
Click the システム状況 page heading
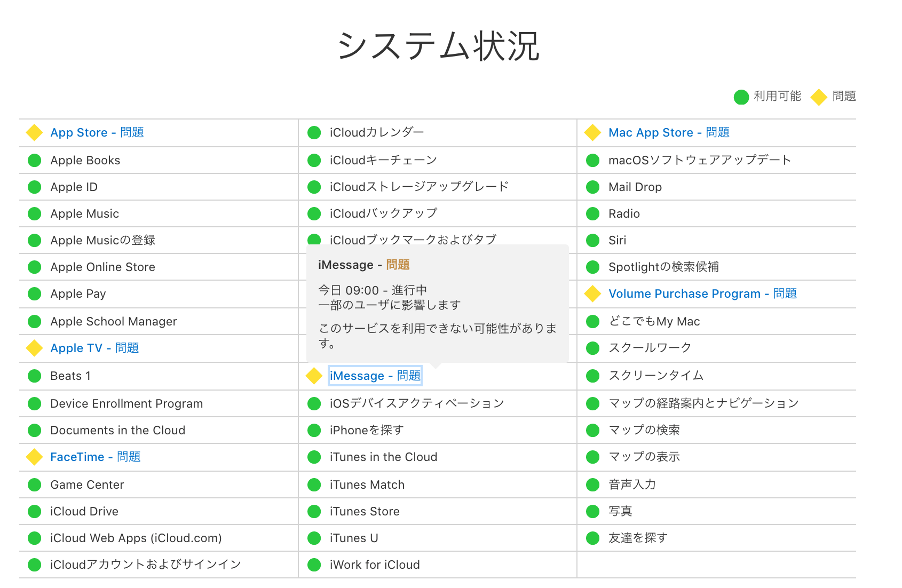tap(438, 46)
